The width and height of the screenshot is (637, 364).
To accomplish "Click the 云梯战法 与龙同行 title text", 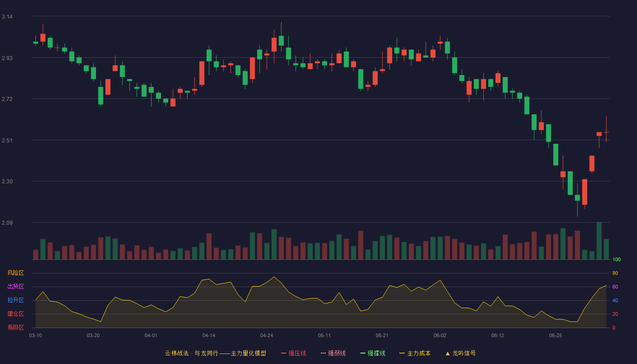I will tap(216, 353).
